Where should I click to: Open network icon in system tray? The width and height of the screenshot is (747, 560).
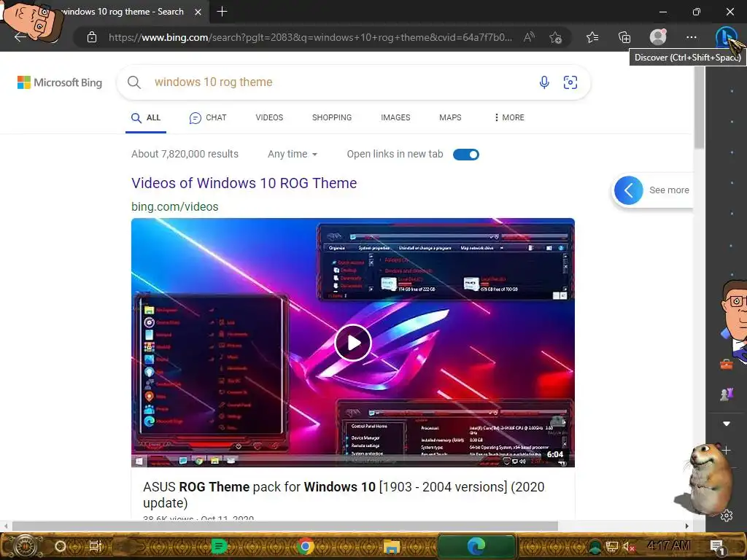612,547
